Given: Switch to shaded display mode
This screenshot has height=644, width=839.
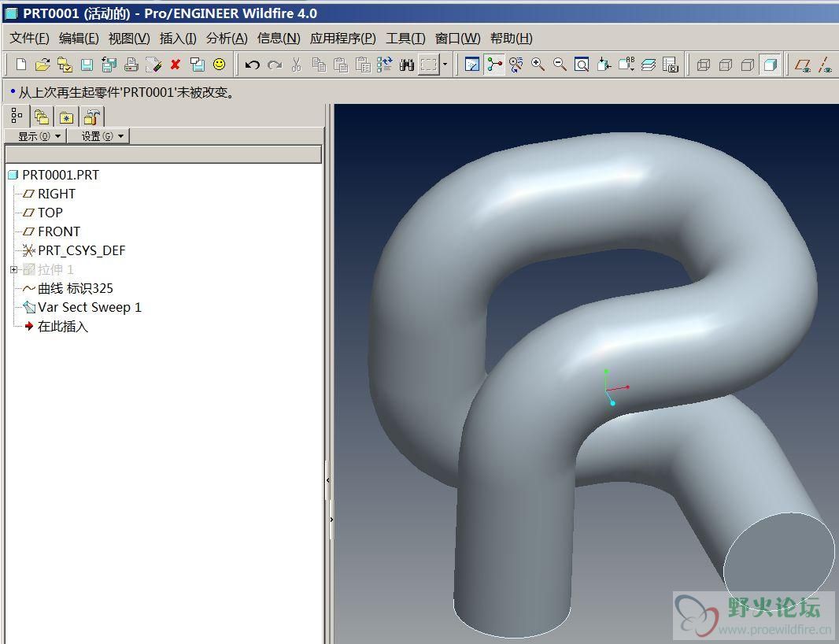Looking at the screenshot, I should [770, 65].
